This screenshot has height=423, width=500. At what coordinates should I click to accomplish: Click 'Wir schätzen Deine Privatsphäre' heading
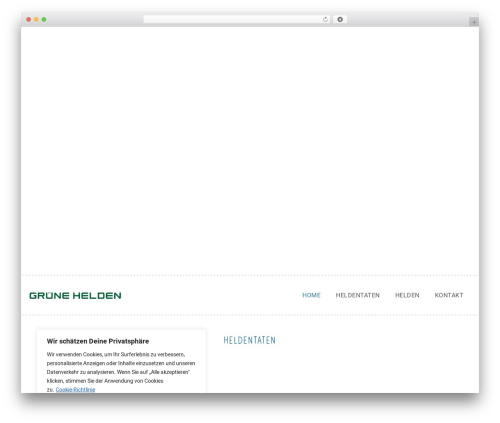(98, 341)
